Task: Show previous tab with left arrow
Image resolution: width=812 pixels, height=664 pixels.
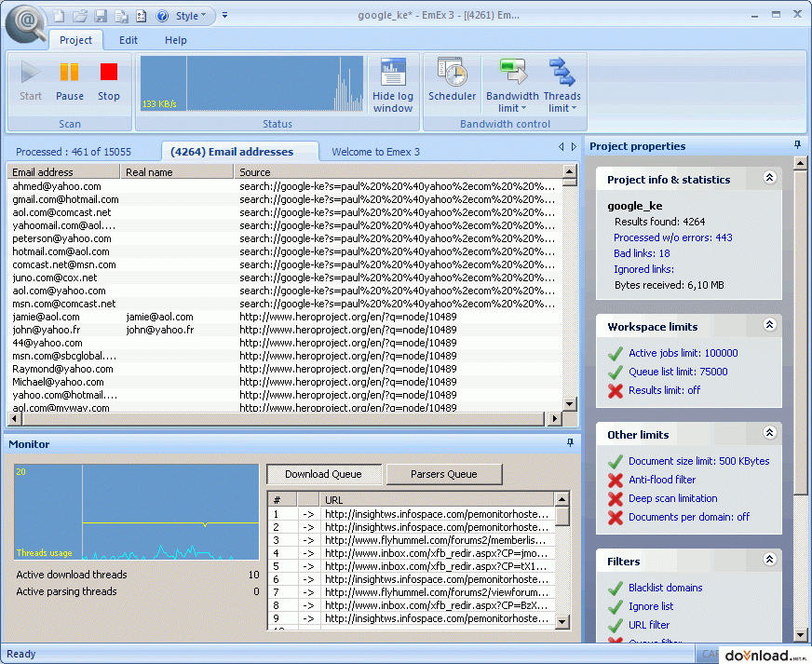Action: (x=562, y=147)
